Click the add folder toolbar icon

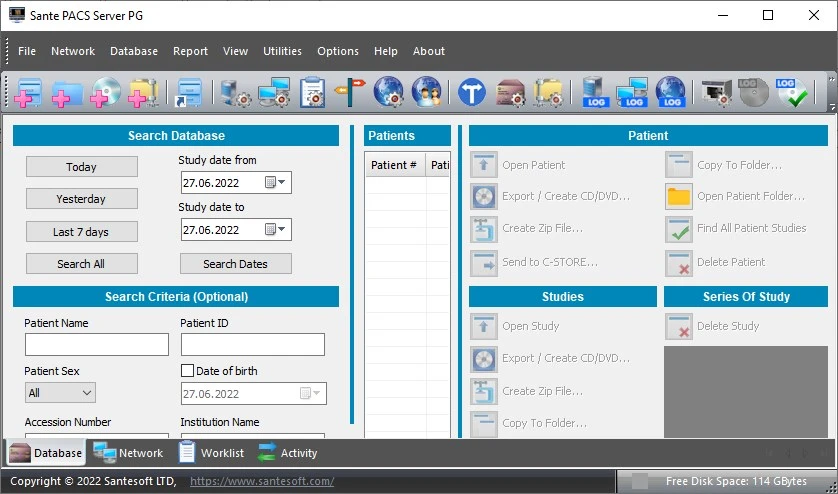[67, 93]
